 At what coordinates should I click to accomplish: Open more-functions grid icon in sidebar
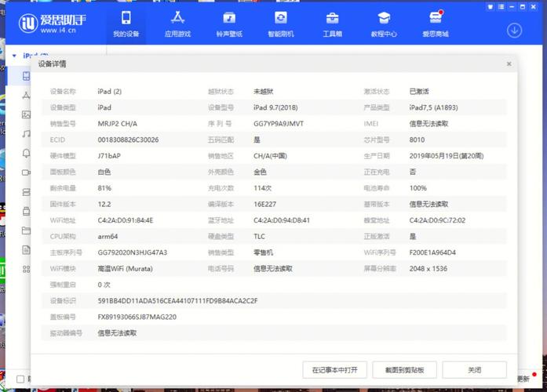tap(26, 269)
